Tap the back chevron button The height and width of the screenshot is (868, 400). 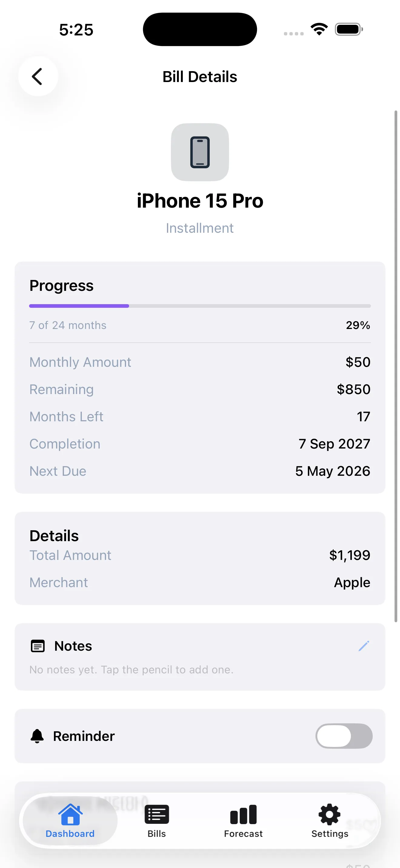38,77
